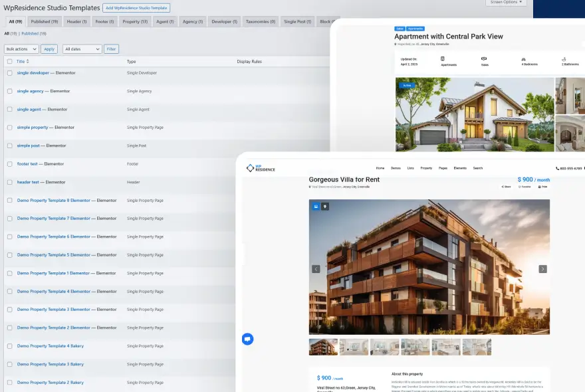Switch to the Single Post (1) tab
585x392 pixels.
pyautogui.click(x=297, y=22)
